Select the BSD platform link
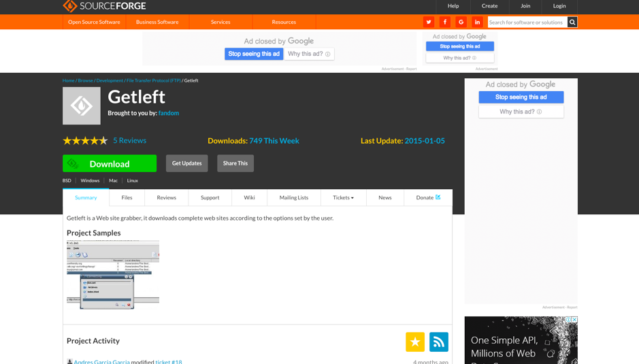639x364 pixels. [67, 180]
